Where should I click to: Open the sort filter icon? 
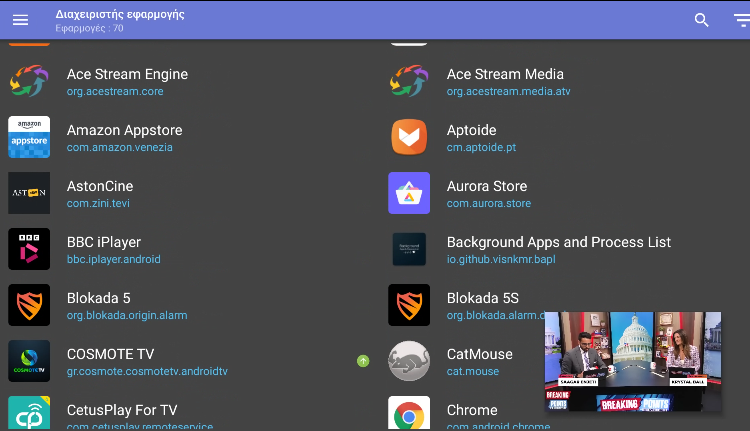742,20
